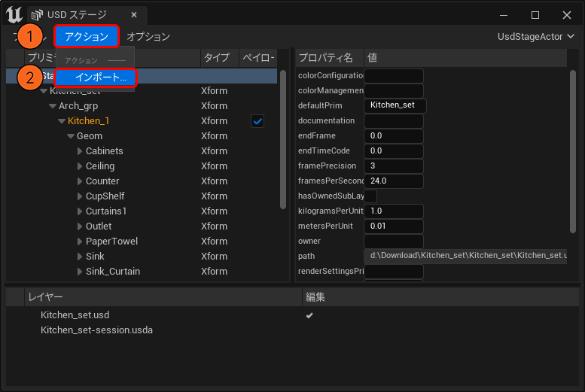The image size is (585, 392).
Task: Open the オプション menu
Action: [x=148, y=36]
